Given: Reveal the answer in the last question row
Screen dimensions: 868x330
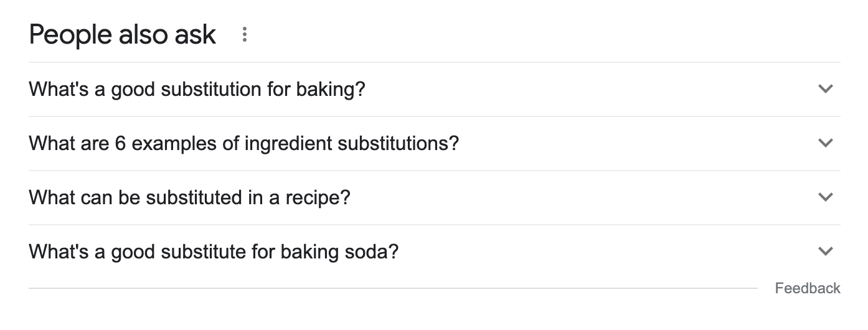Looking at the screenshot, I should click(x=434, y=252).
